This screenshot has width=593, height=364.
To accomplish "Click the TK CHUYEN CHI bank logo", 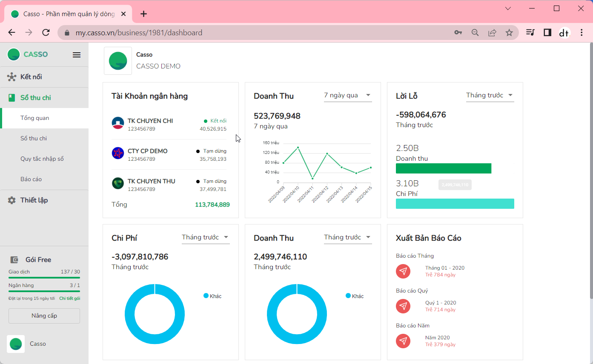I will point(118,123).
